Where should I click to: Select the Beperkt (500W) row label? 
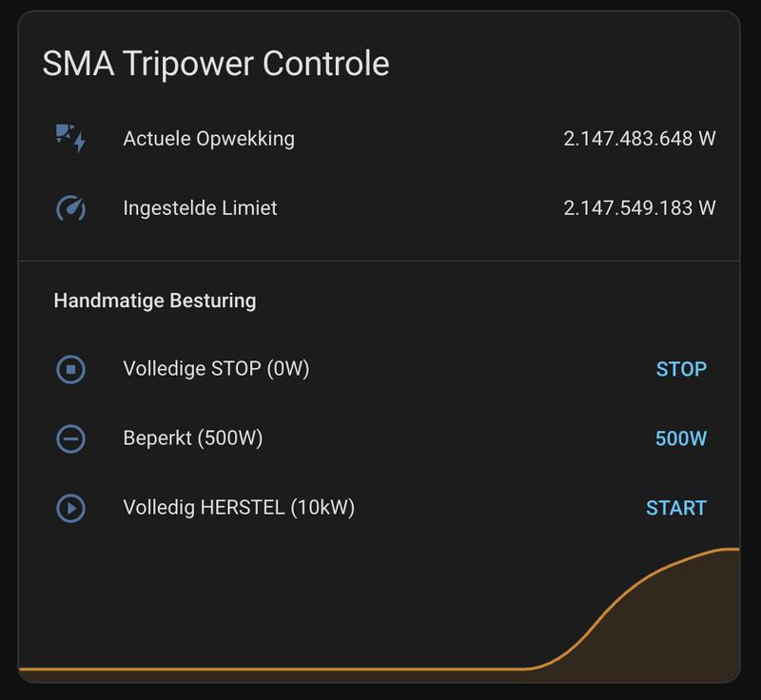pos(192,438)
